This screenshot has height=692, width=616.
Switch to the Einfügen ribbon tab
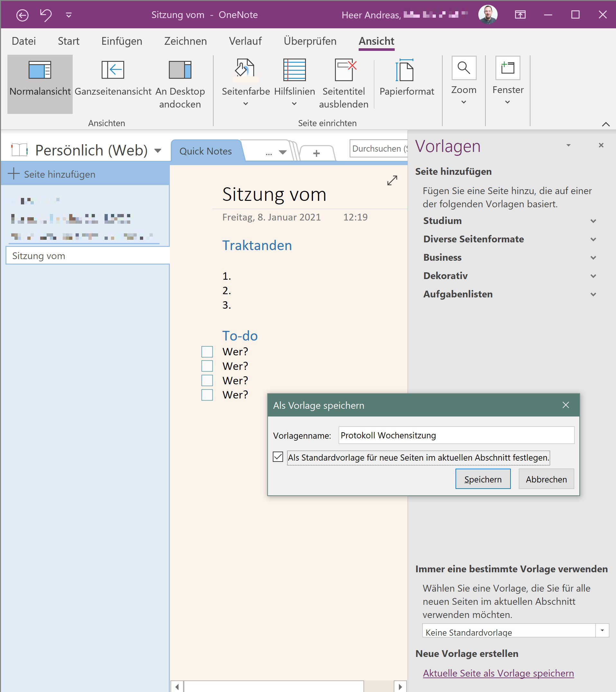[x=122, y=41]
